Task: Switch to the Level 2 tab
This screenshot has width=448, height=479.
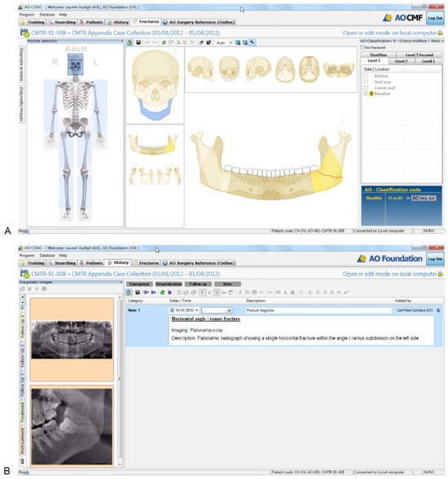Action: 401,61
